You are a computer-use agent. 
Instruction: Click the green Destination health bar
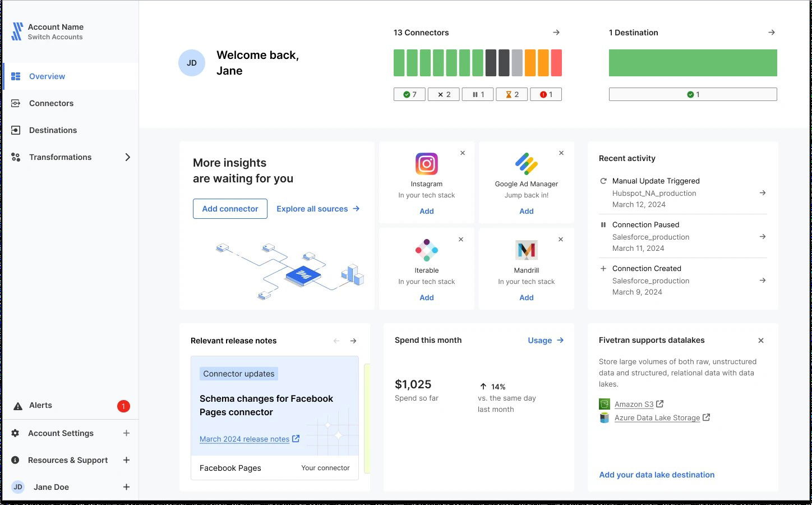pyautogui.click(x=693, y=62)
